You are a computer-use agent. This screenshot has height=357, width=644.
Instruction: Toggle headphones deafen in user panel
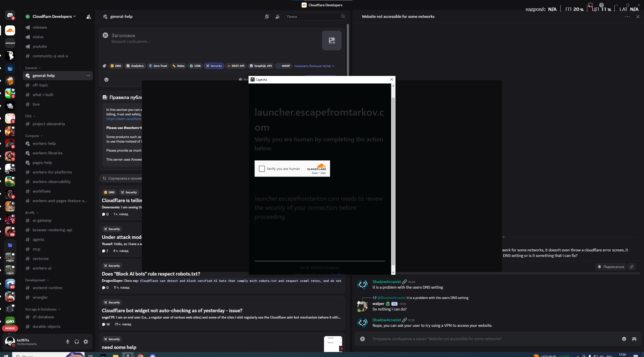(77, 342)
